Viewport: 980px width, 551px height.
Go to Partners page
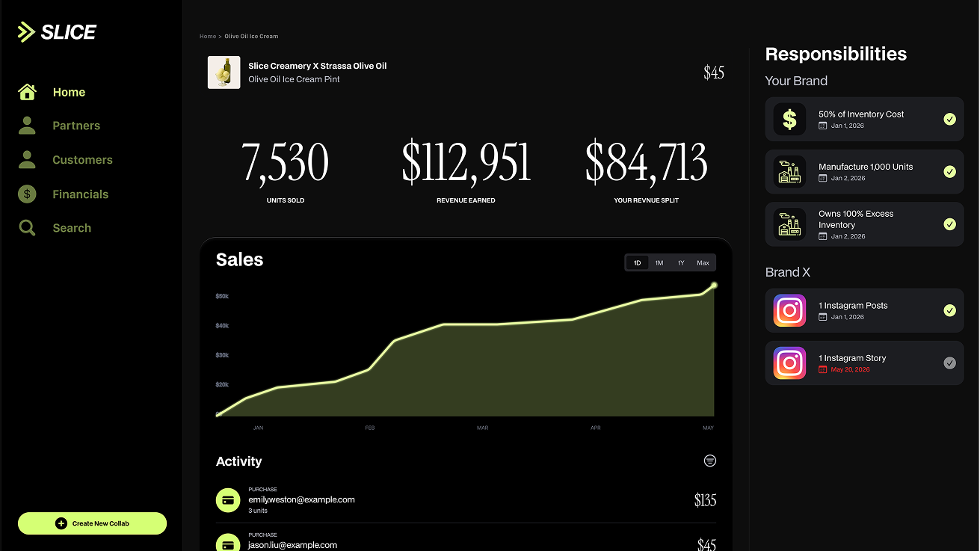click(x=76, y=126)
